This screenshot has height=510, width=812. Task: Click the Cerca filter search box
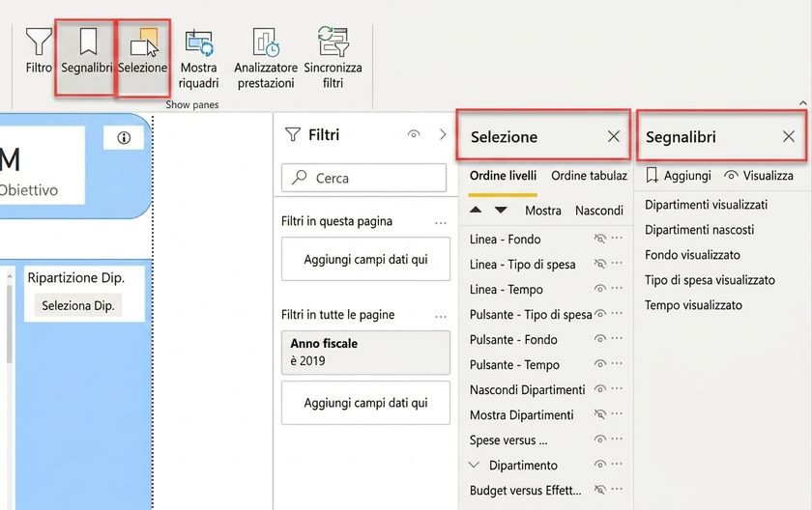364,178
